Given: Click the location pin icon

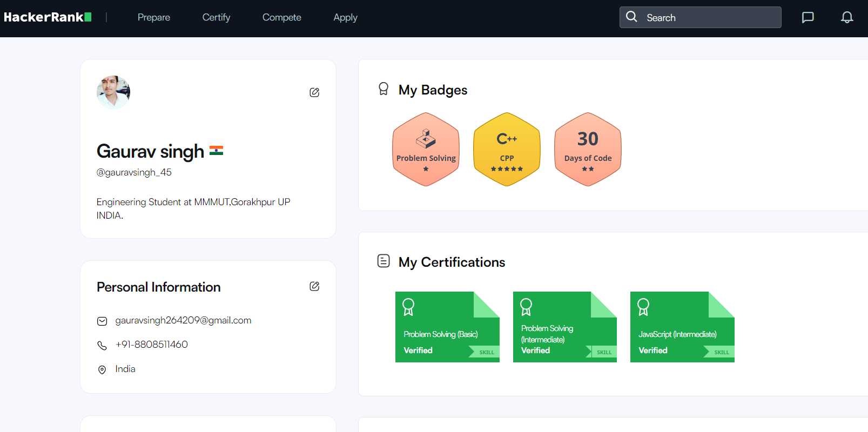Looking at the screenshot, I should pos(102,370).
